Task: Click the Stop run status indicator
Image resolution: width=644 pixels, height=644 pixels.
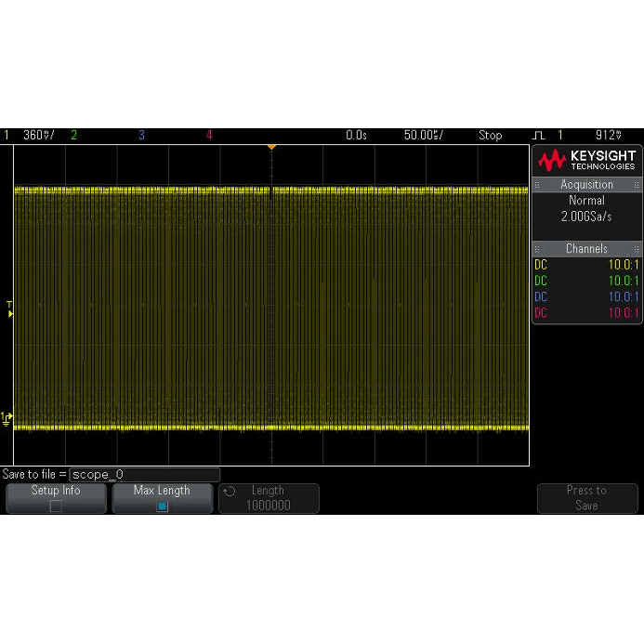Action: point(490,136)
